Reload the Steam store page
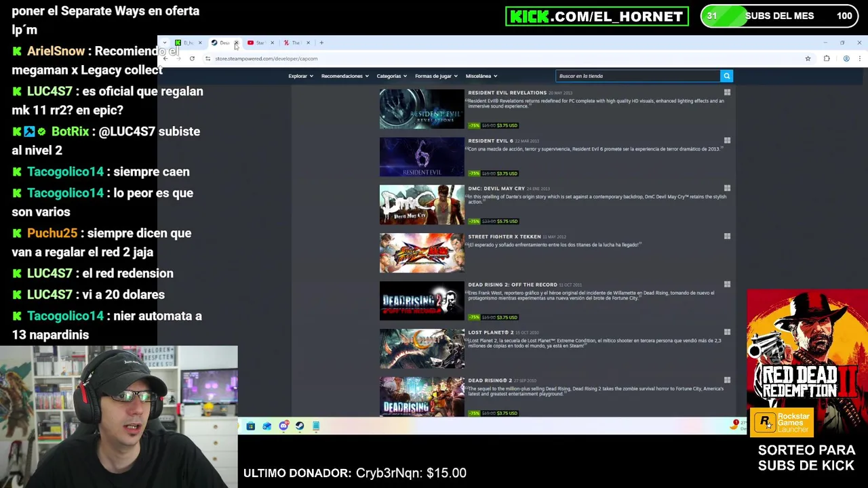The width and height of the screenshot is (868, 488). pos(192,58)
